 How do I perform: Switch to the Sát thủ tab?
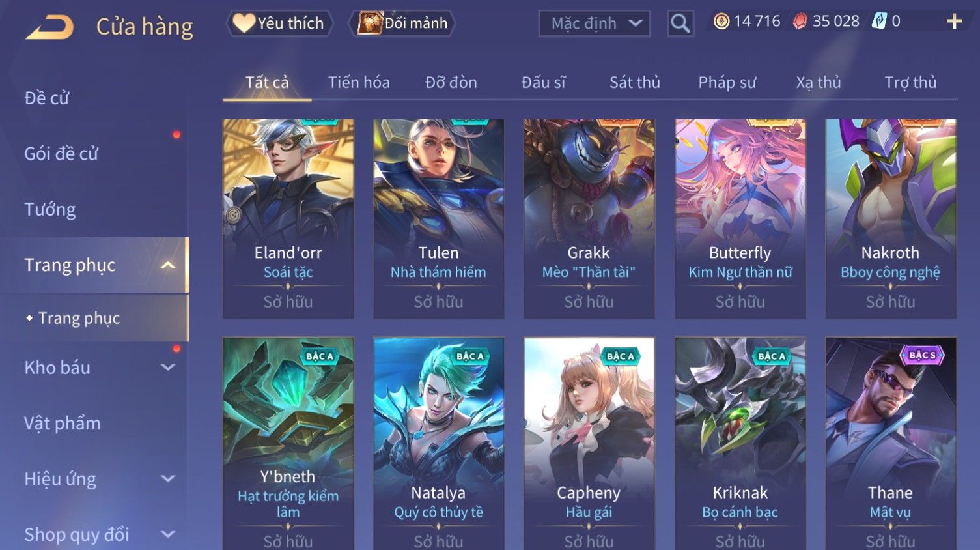pyautogui.click(x=634, y=82)
